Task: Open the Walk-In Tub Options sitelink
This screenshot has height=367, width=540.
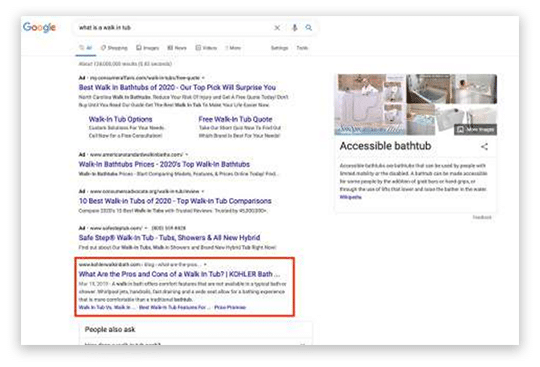Action: point(120,119)
